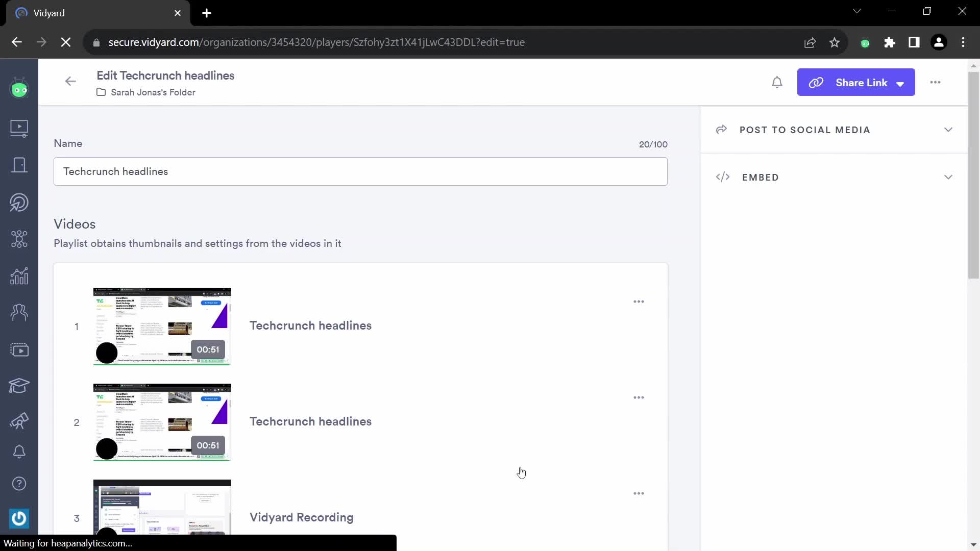Expand the Embed section
This screenshot has width=980, height=551.
(949, 177)
